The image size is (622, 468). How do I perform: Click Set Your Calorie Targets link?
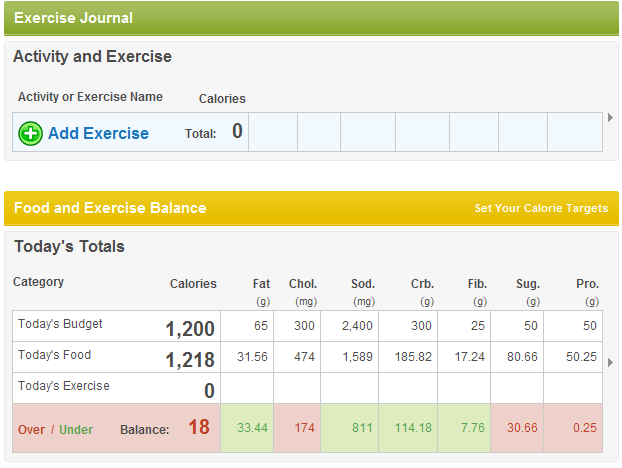click(541, 209)
